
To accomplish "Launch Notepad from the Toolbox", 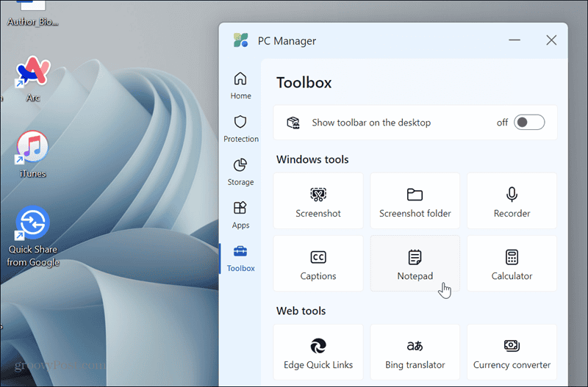I will point(415,264).
